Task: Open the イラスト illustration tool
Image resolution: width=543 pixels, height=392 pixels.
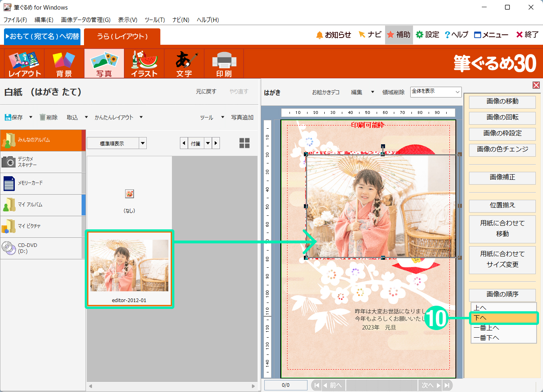Action: pos(144,64)
